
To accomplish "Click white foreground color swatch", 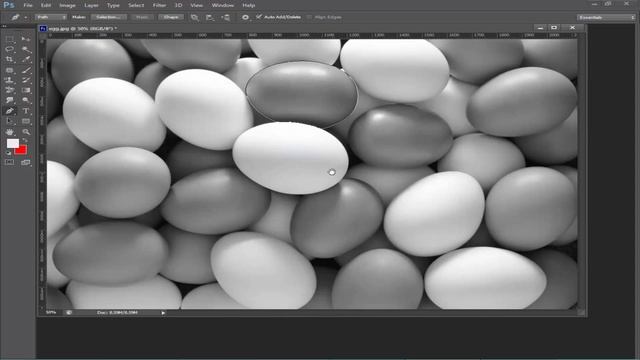I will pos(12,143).
